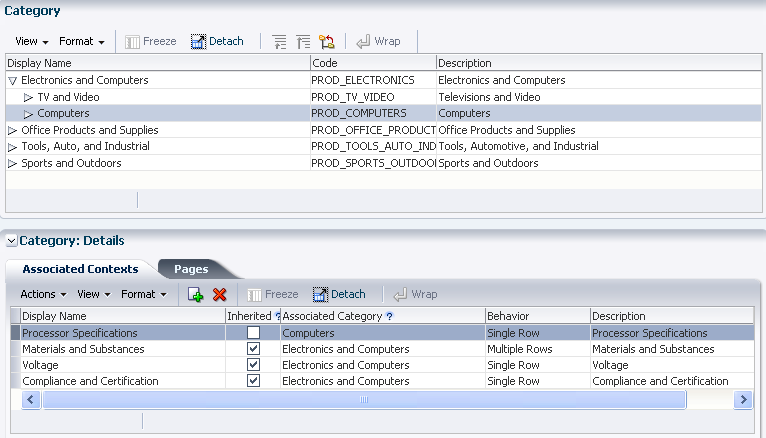Collapse the Category: Details section
The image size is (766, 438).
point(11,241)
